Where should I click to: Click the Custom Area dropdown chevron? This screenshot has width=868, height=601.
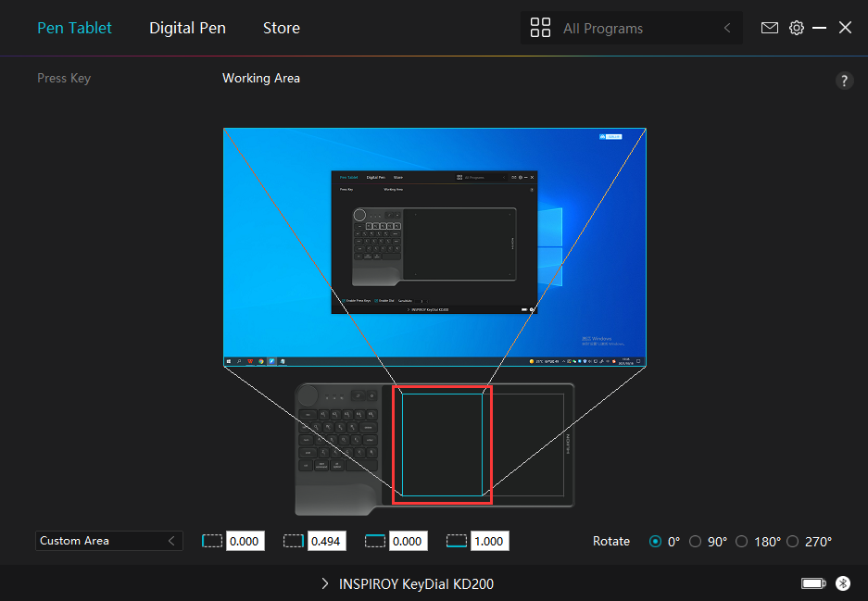[171, 541]
